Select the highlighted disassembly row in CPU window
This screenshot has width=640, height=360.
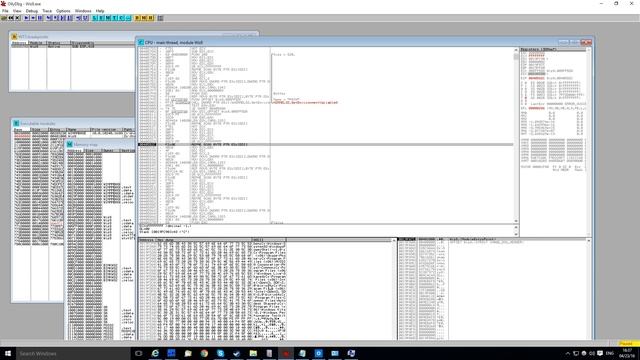(x=326, y=144)
